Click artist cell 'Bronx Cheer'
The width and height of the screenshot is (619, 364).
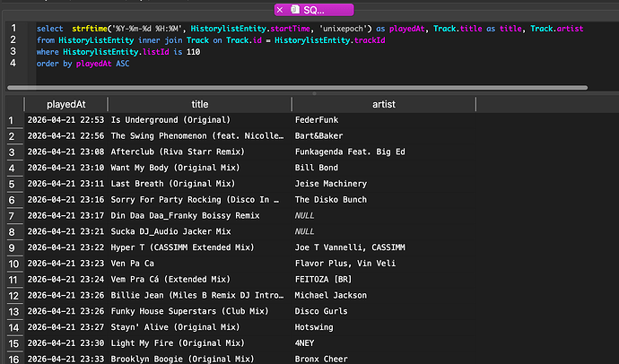pos(384,360)
